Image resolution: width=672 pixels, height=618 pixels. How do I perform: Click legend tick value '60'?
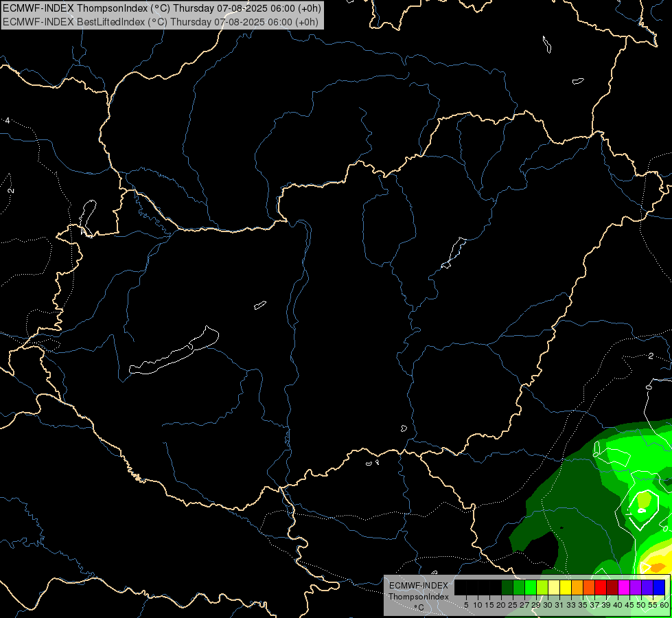pos(664,605)
